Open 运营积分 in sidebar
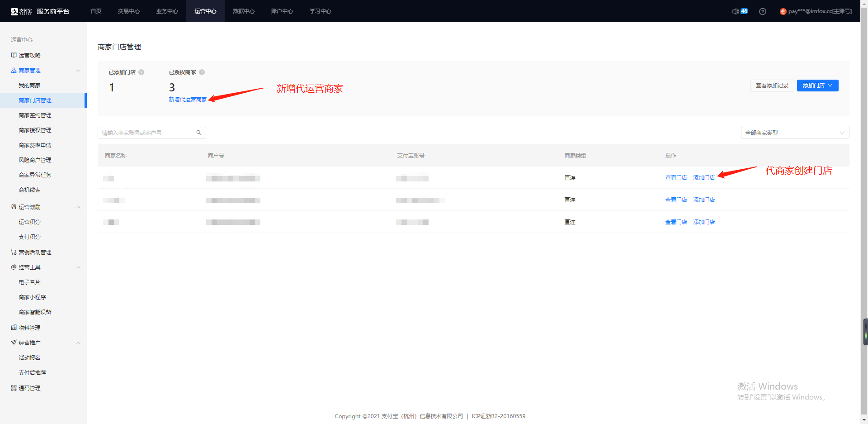This screenshot has width=868, height=424. coord(29,222)
